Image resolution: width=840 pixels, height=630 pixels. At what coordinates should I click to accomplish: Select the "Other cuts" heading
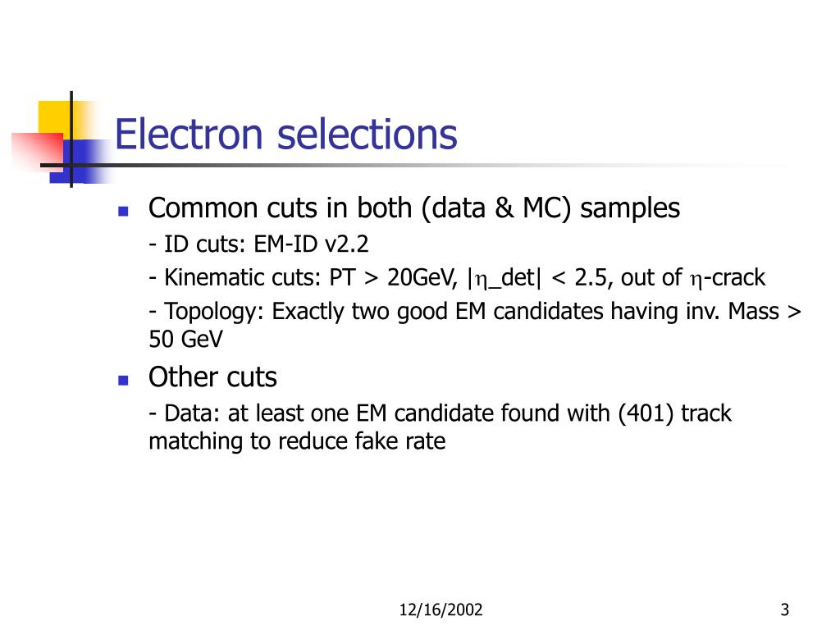(x=212, y=377)
